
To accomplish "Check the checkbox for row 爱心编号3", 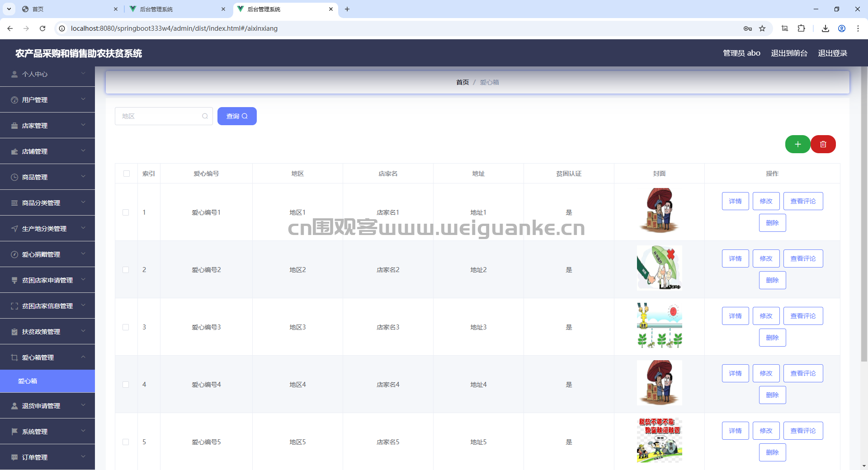I will point(126,327).
